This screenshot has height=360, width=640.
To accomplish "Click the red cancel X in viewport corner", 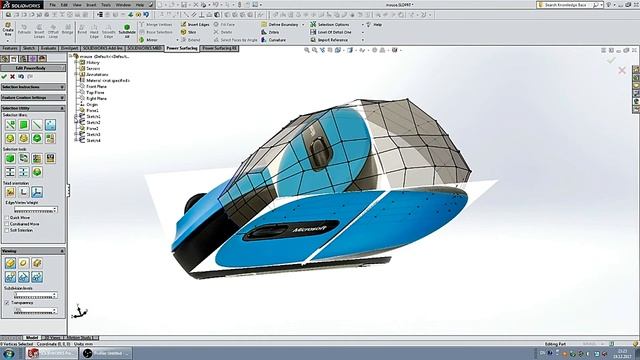I will click(x=622, y=71).
